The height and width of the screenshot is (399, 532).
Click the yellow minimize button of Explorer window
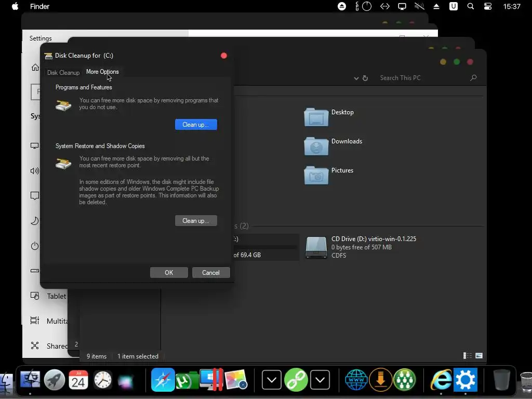coord(443,62)
